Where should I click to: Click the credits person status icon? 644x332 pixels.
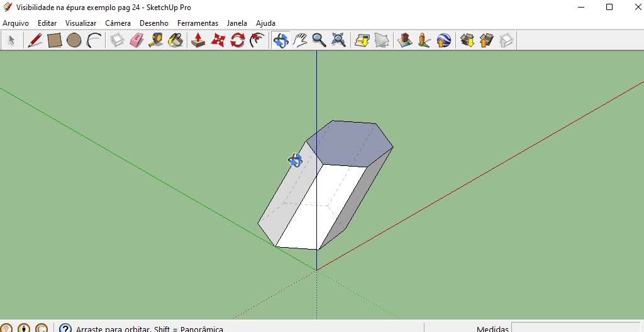[24, 328]
